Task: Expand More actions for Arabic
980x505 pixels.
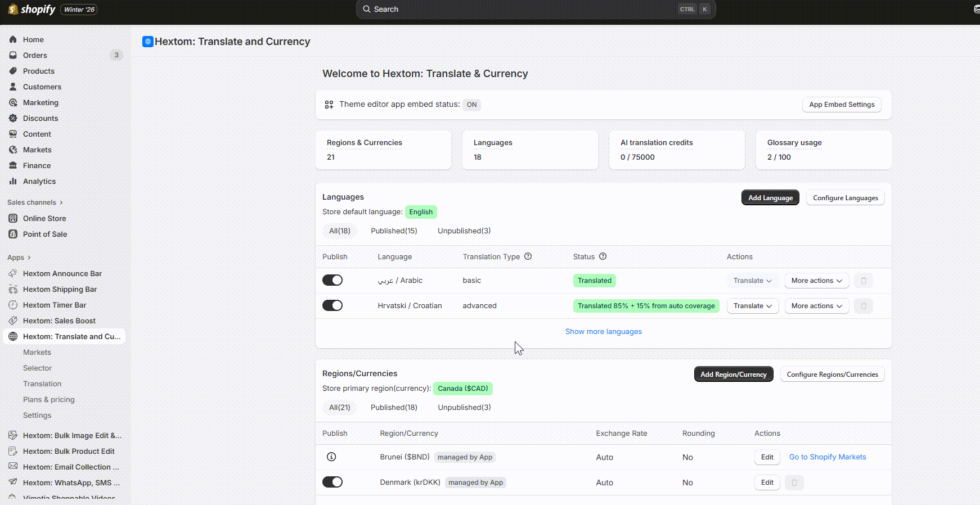Action: click(x=816, y=281)
